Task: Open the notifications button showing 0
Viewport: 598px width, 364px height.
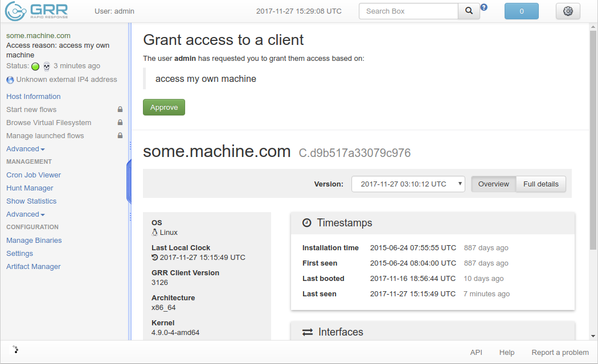Action: 521,11
